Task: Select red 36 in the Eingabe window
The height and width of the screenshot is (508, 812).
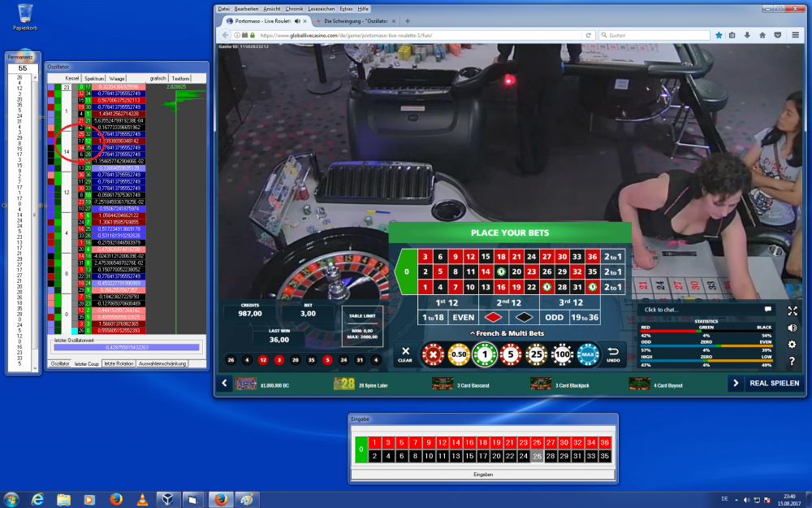Action: point(604,442)
